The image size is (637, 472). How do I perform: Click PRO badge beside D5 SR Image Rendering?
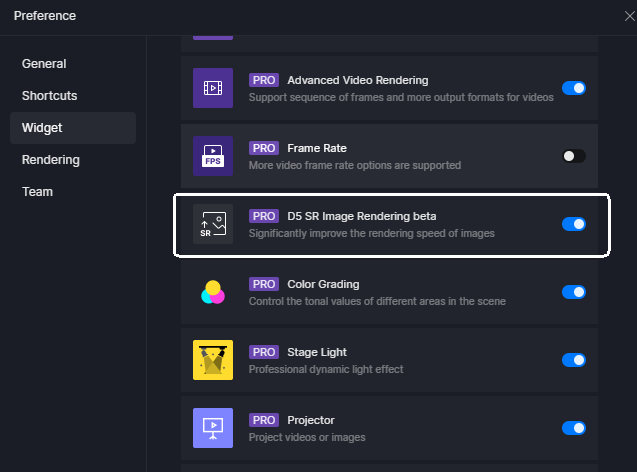(x=264, y=216)
